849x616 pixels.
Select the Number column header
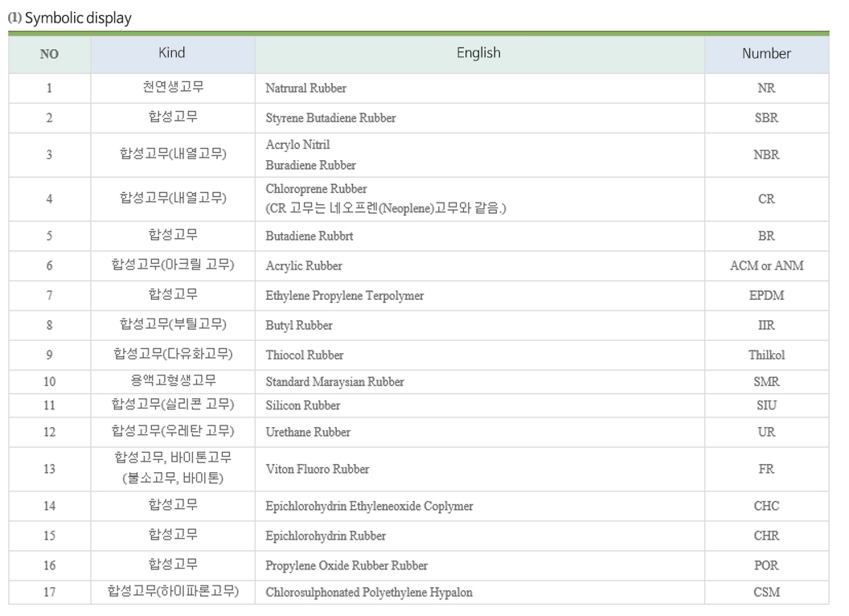tap(765, 54)
